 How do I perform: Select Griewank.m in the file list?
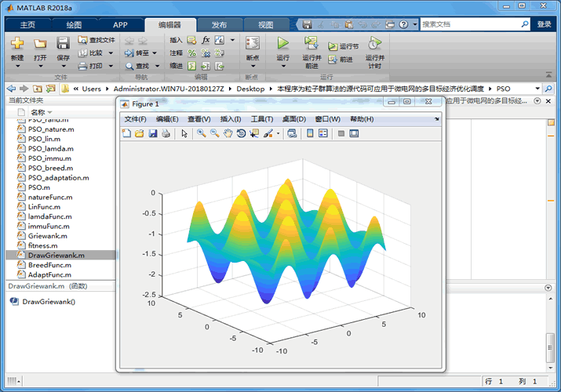pos(48,236)
